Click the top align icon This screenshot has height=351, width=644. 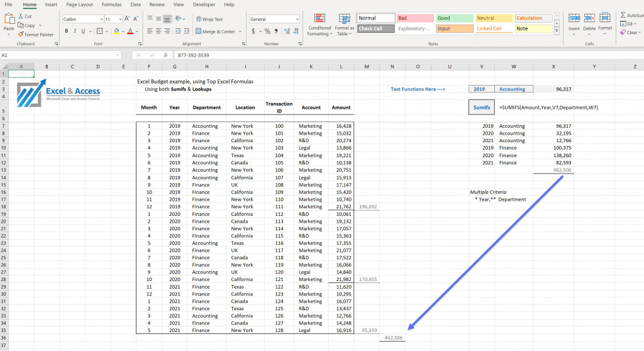(x=150, y=19)
